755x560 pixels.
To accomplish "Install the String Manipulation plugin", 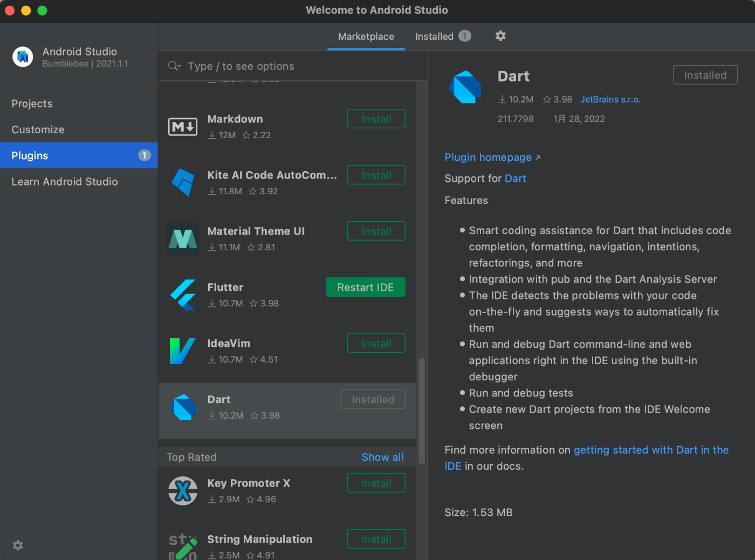I will point(376,539).
